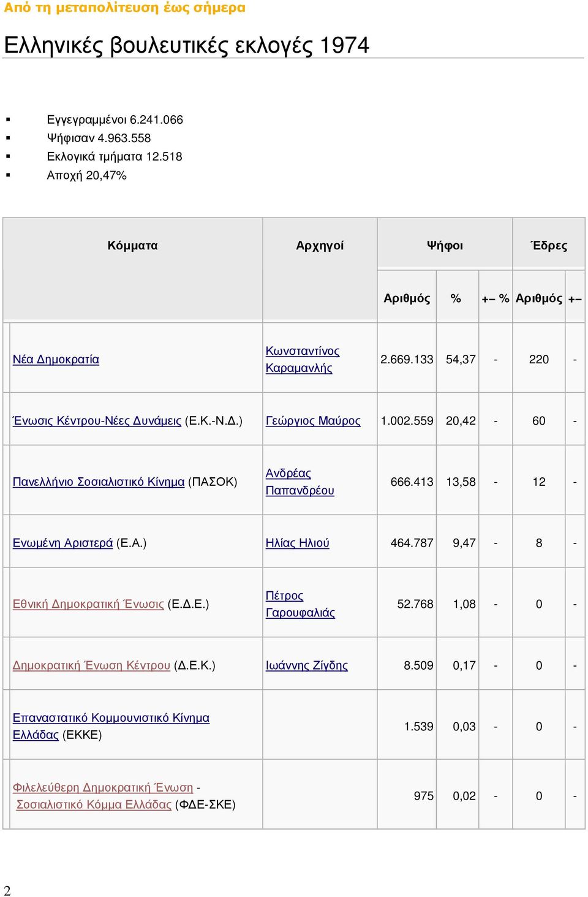The width and height of the screenshot is (588, 897).
Task: Select the seats value 12
Action: [539, 482]
